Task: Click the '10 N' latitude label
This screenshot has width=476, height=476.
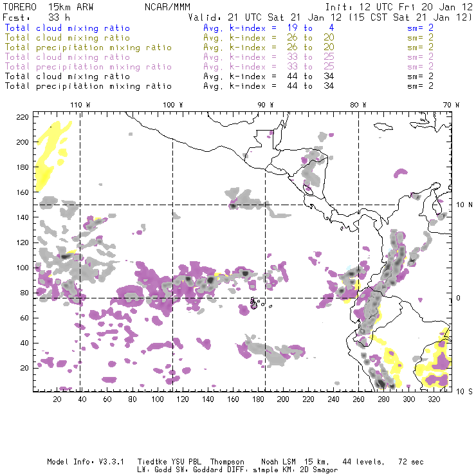Action: click(464, 205)
